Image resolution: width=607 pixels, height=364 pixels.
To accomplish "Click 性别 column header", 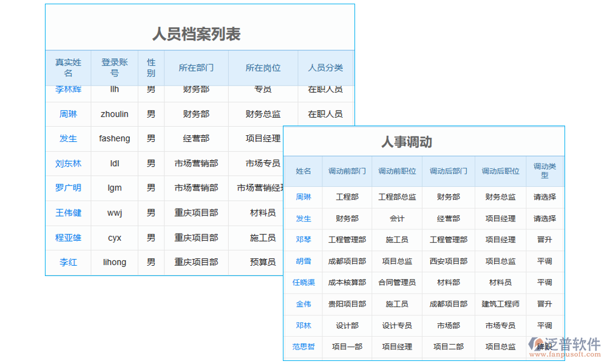I will 151,68.
